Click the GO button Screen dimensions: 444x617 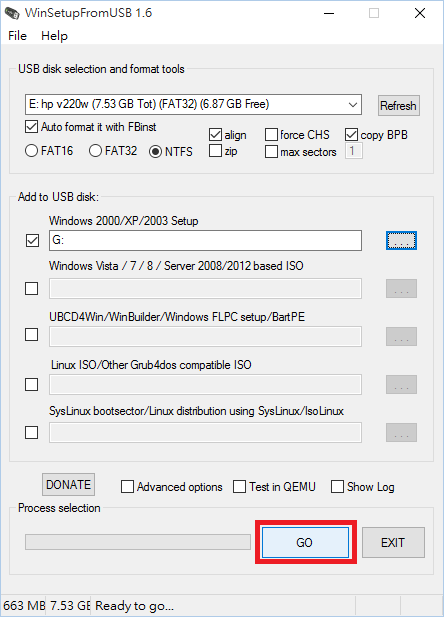click(x=305, y=542)
